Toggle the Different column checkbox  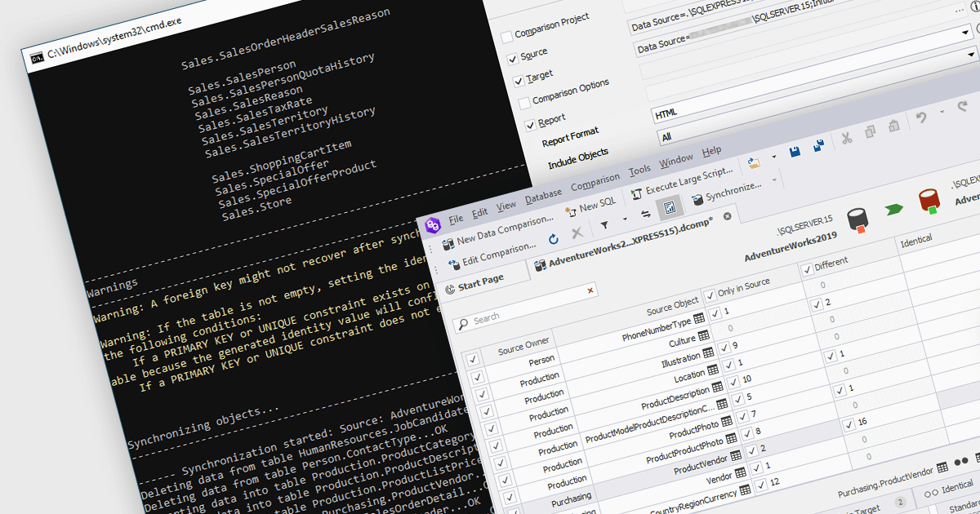[x=807, y=270]
